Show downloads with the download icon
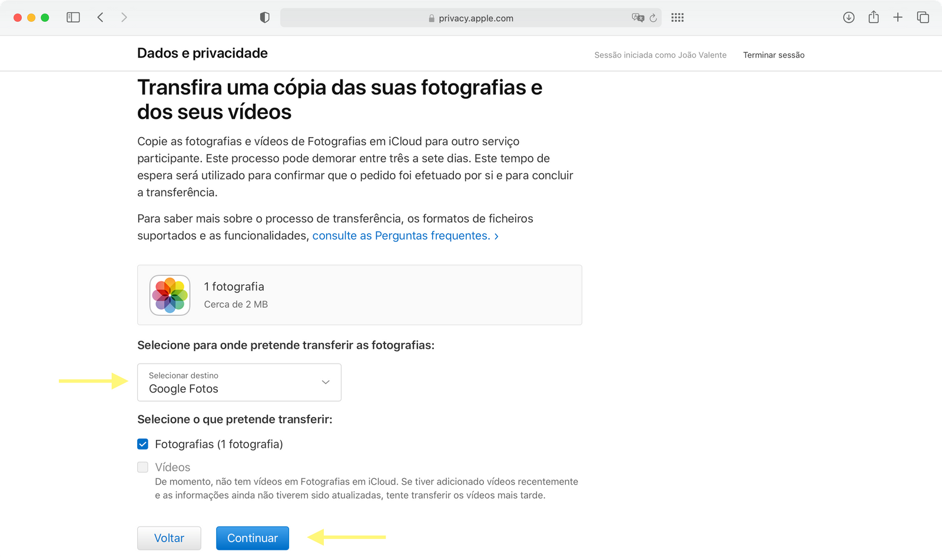 click(848, 18)
